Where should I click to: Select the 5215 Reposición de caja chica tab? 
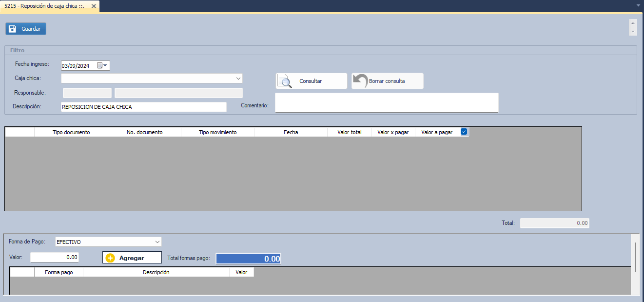coord(44,6)
